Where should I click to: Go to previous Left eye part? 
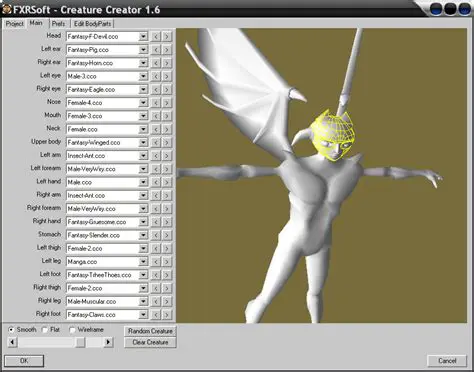[x=156, y=76]
